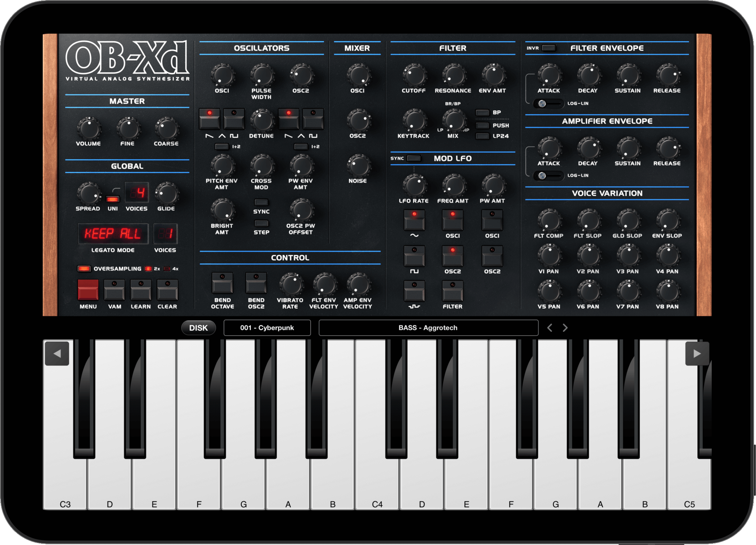The width and height of the screenshot is (756, 545).
Task: Click the keyboard octave down arrow
Action: [x=57, y=353]
